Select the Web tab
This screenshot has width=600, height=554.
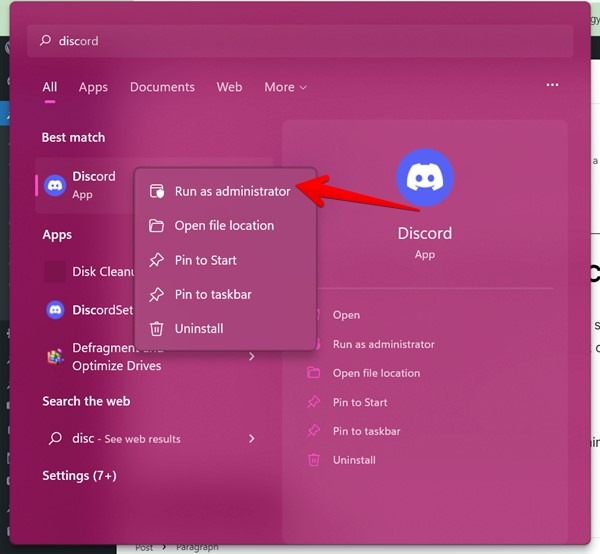coord(229,87)
